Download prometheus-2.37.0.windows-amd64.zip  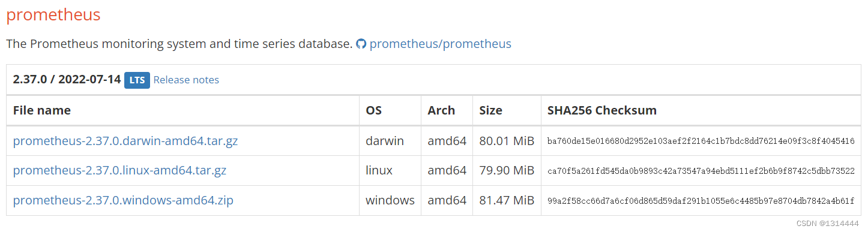click(123, 200)
